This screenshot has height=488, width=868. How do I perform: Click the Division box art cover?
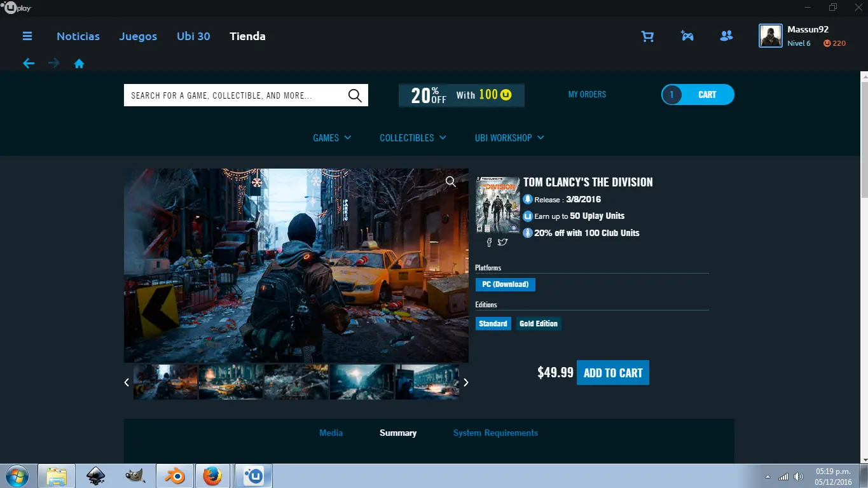(x=498, y=205)
